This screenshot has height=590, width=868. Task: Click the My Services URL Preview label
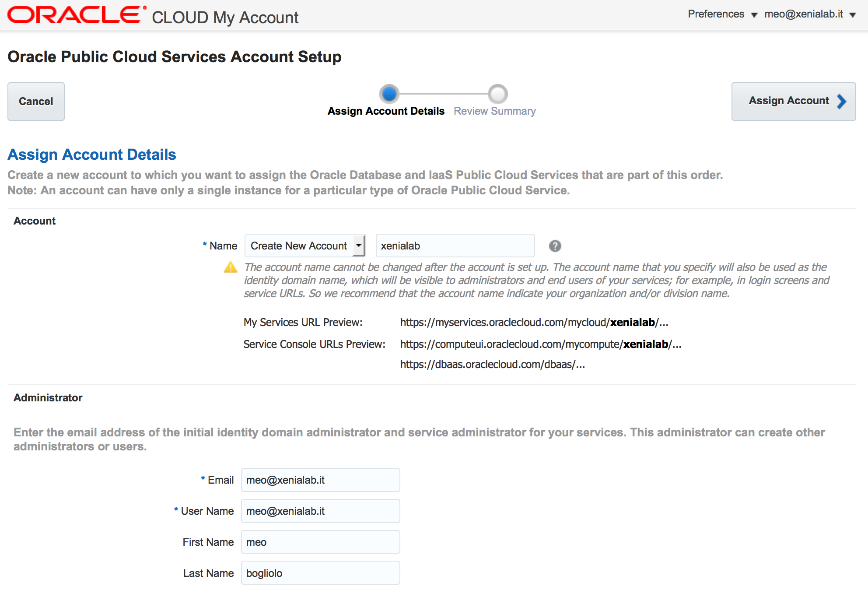(303, 323)
